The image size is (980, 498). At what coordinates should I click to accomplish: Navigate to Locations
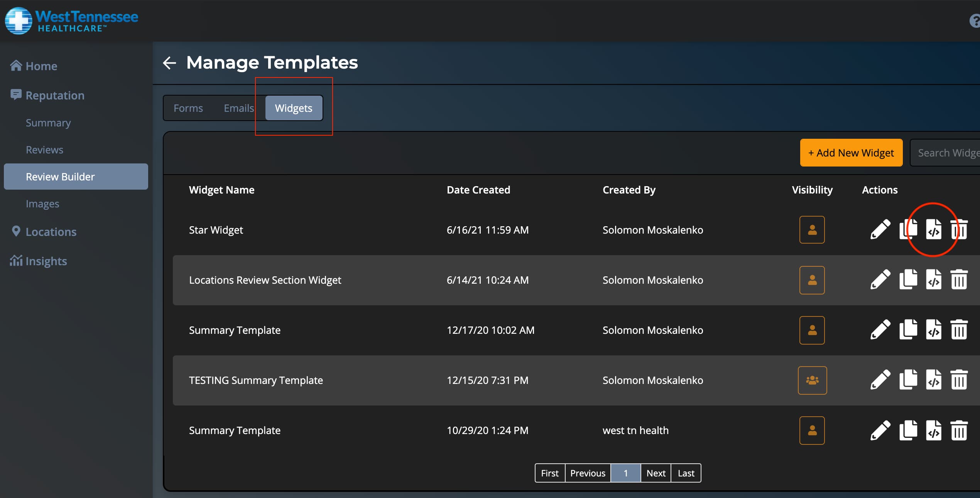click(x=44, y=232)
